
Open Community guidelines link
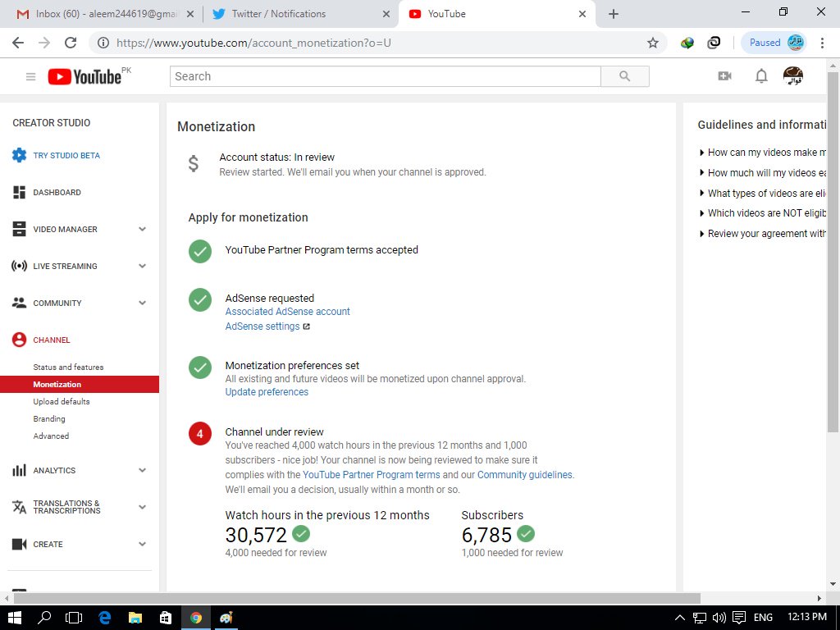point(524,475)
